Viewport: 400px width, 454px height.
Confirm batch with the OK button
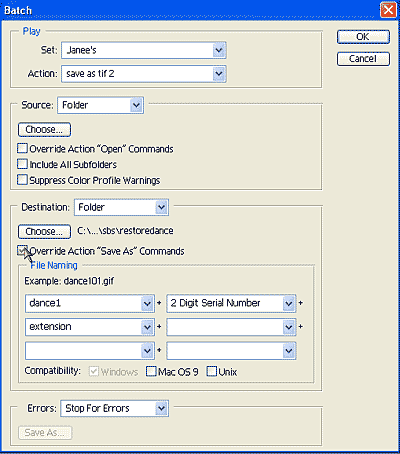click(363, 37)
